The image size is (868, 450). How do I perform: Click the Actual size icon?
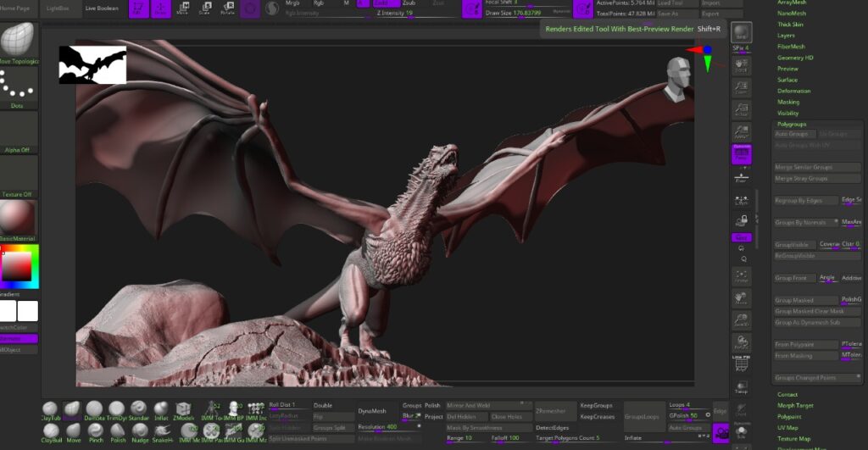(x=741, y=109)
